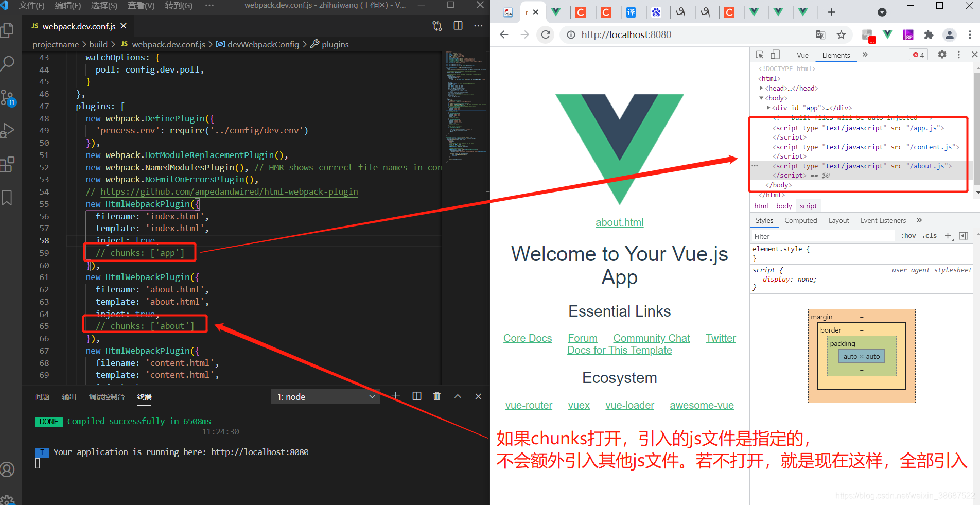Open the Layout tab in the styles pane

838,220
